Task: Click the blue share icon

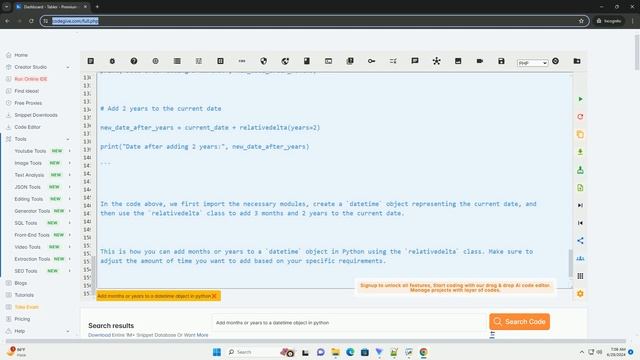Action: coord(580,241)
